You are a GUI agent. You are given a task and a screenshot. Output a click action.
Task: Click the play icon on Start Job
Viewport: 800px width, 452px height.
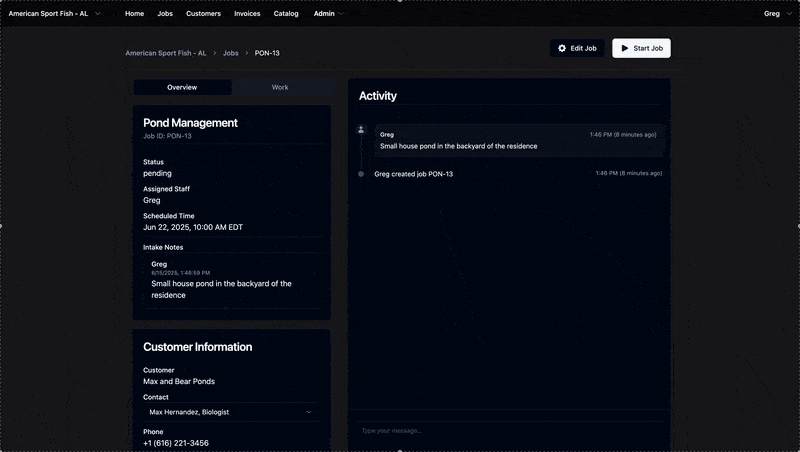tap(625, 48)
